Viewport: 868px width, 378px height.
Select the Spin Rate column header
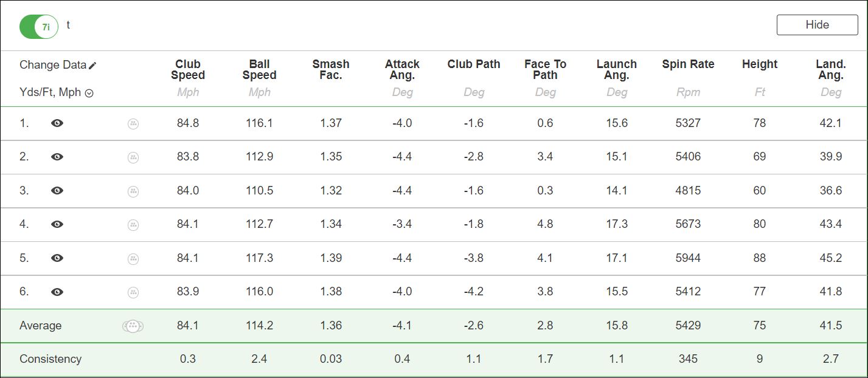coord(688,64)
